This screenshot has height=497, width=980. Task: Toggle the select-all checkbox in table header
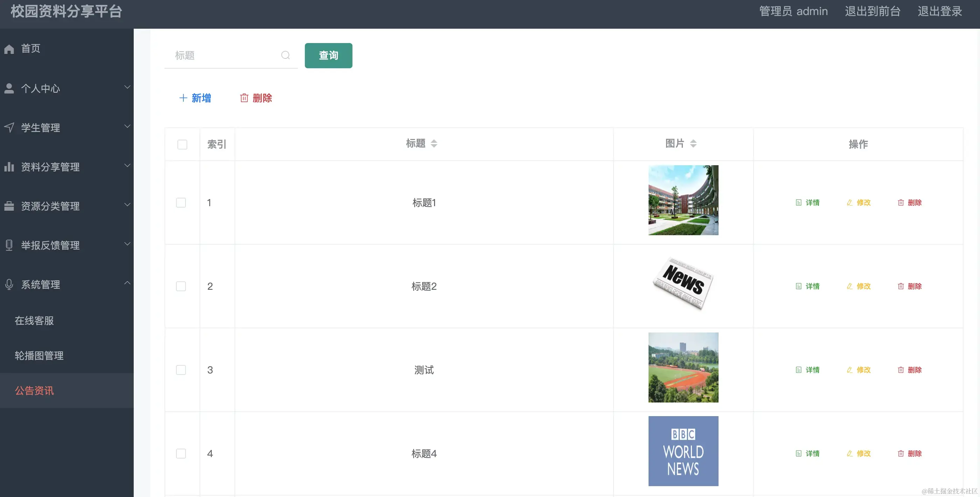(x=182, y=145)
